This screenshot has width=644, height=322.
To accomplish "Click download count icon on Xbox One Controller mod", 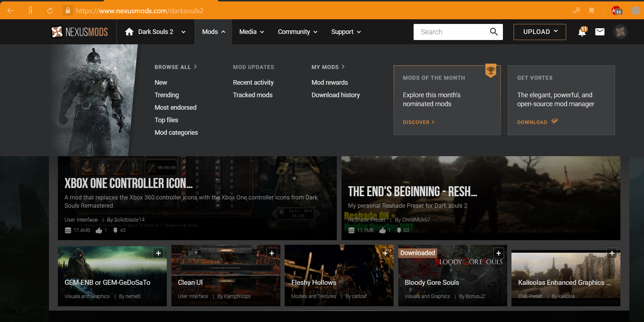I will [115, 230].
